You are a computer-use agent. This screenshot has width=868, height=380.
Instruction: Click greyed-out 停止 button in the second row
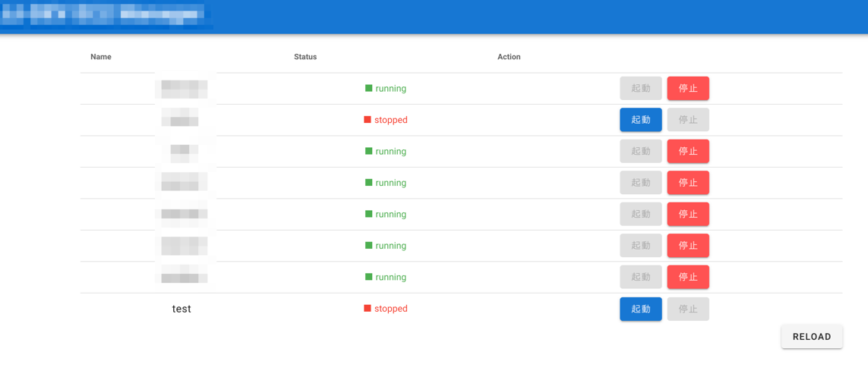tap(687, 120)
